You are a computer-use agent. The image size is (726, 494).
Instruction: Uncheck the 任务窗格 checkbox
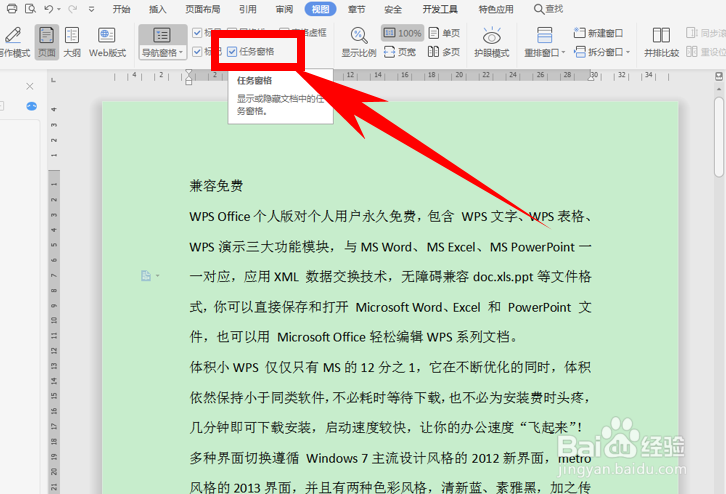pos(232,52)
